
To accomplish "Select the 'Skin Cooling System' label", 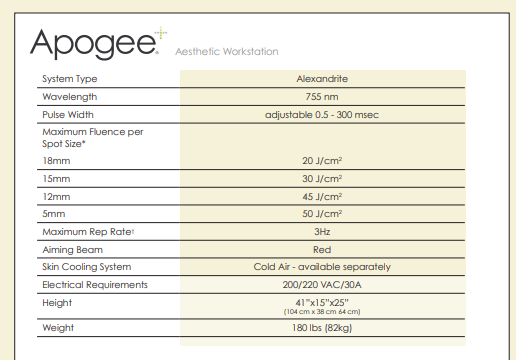I will (x=87, y=267).
